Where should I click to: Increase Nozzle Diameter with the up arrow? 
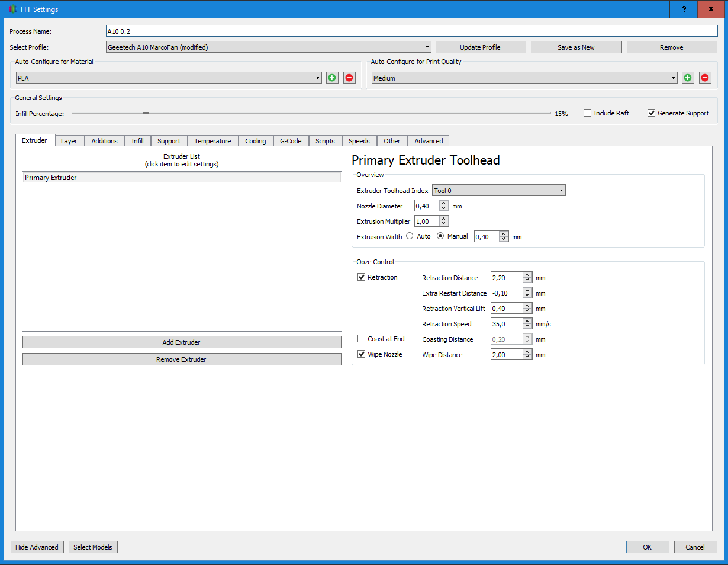click(x=444, y=203)
